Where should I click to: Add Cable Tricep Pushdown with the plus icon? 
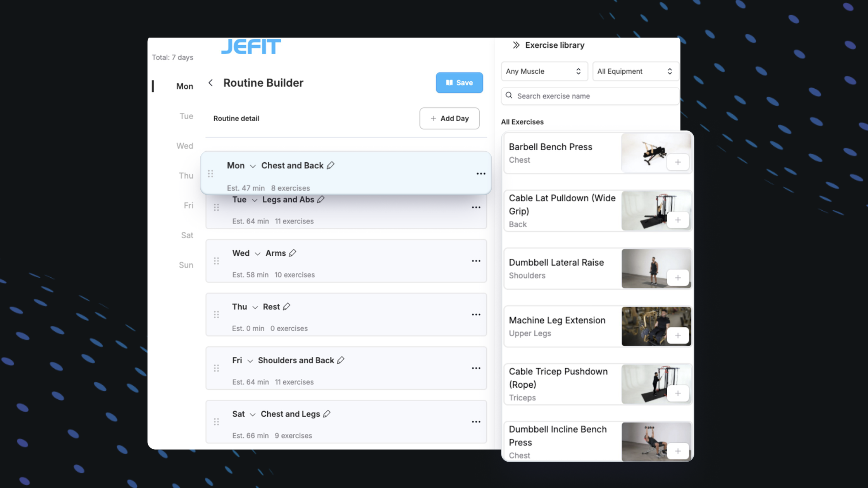click(678, 393)
